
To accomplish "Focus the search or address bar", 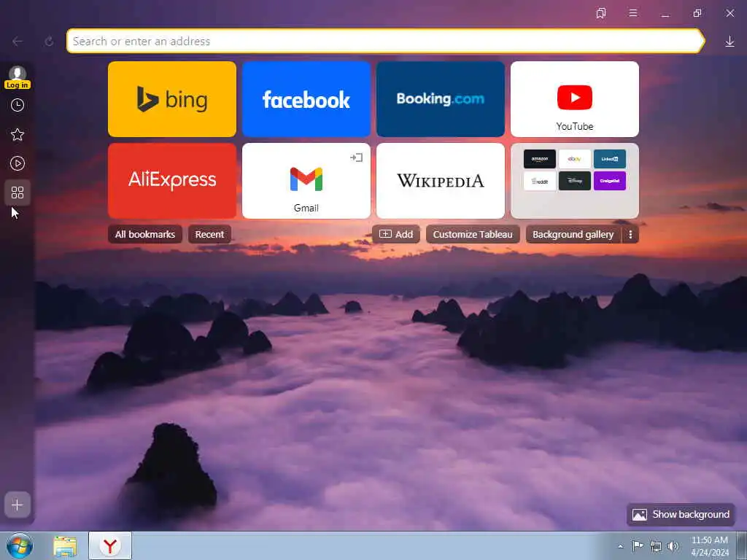I will coord(385,41).
